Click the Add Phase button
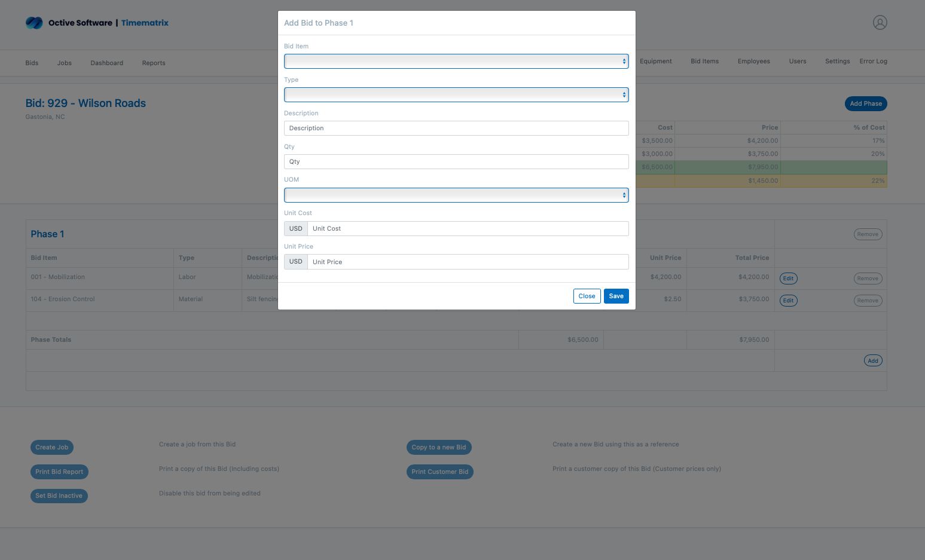 (865, 104)
